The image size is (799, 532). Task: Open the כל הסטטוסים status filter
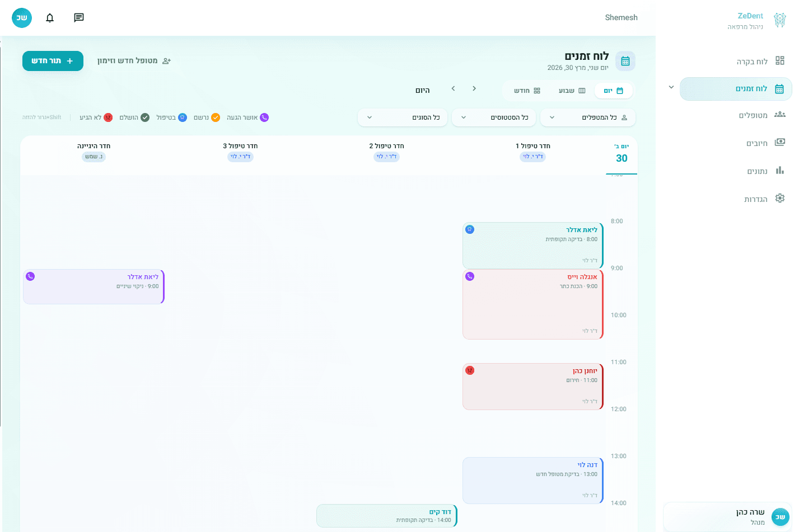494,117
